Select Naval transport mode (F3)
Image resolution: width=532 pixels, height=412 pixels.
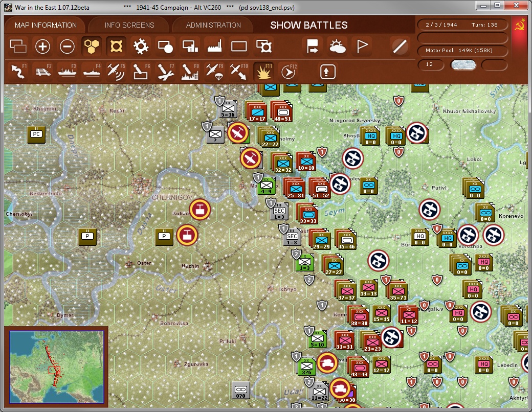point(67,72)
